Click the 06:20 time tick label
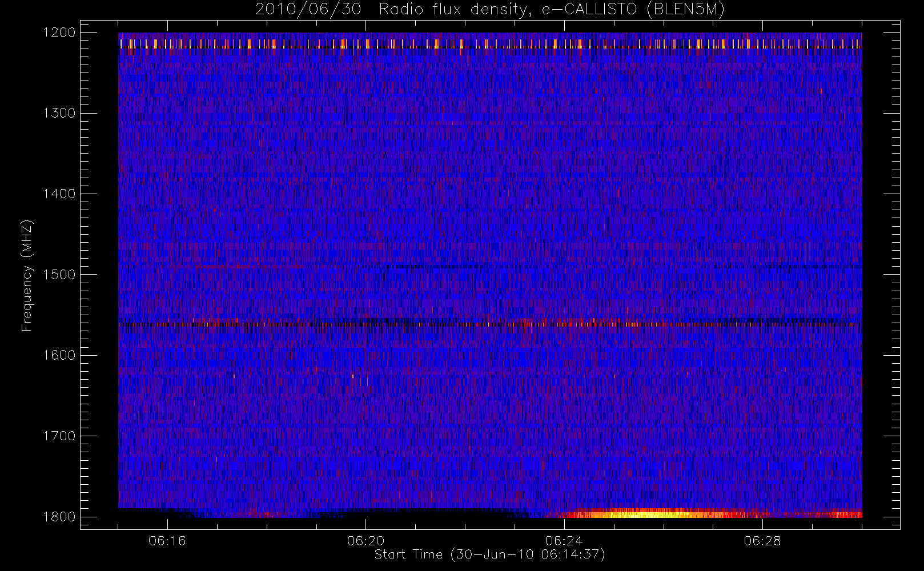The width and height of the screenshot is (924, 571). [x=365, y=541]
